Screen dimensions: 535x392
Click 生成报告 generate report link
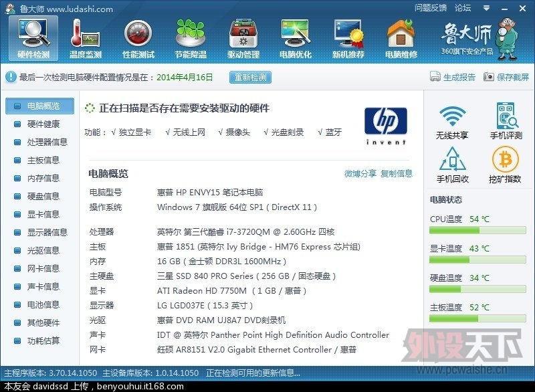click(459, 77)
